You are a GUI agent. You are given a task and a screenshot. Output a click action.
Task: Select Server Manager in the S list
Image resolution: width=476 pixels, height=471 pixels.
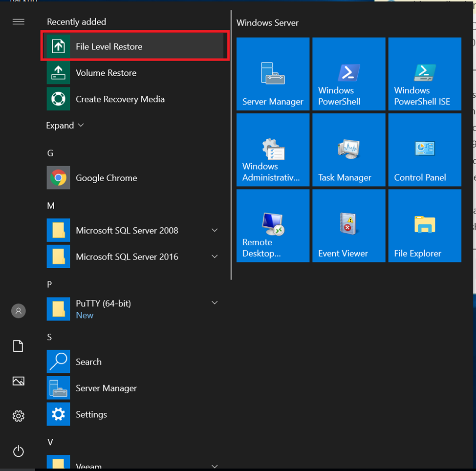click(106, 388)
